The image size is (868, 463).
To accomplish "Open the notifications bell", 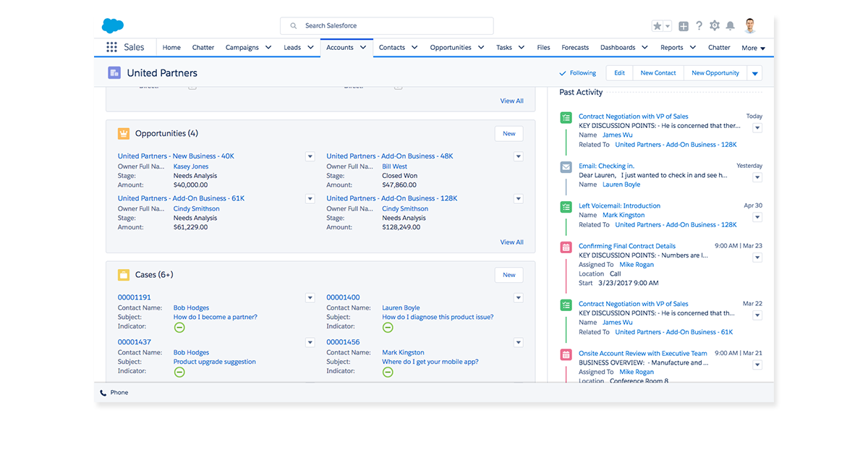I will [731, 26].
